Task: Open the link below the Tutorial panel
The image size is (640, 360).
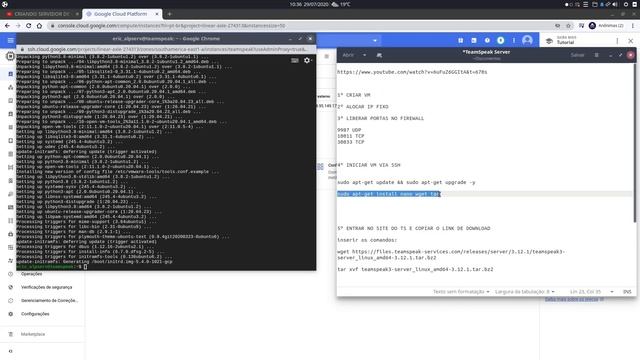Action: point(574,300)
